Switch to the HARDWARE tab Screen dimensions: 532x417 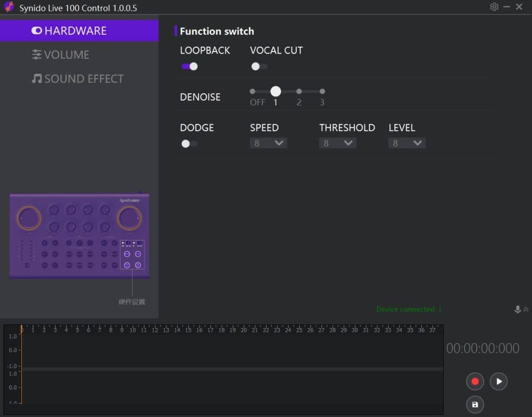click(79, 31)
